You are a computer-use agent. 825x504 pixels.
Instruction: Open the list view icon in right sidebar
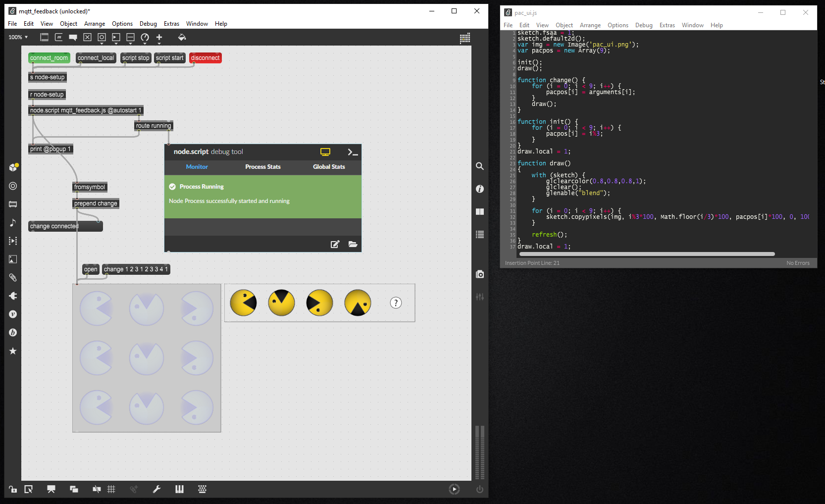click(480, 234)
